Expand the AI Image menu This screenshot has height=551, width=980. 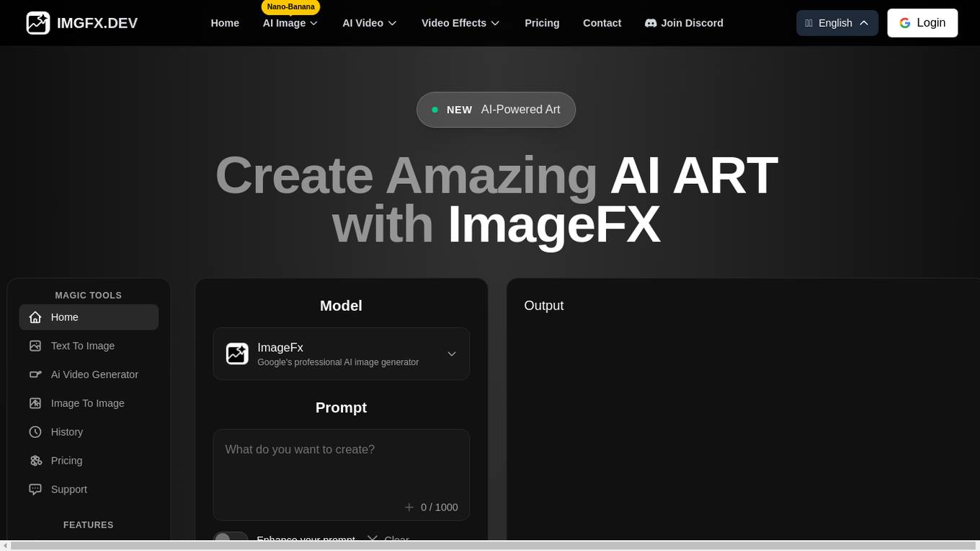click(290, 23)
